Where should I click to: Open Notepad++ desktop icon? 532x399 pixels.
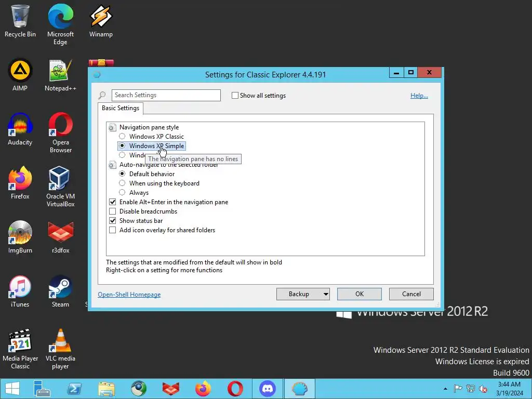click(x=60, y=75)
